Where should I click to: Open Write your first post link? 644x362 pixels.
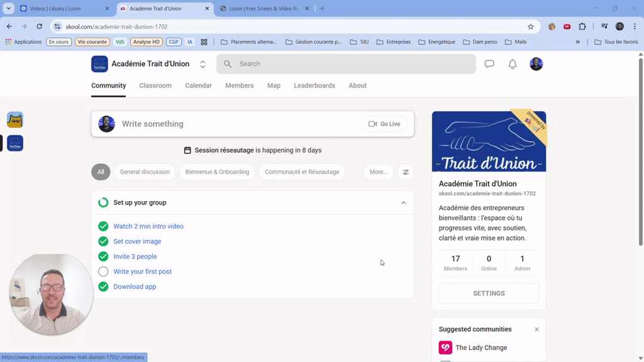tap(143, 271)
